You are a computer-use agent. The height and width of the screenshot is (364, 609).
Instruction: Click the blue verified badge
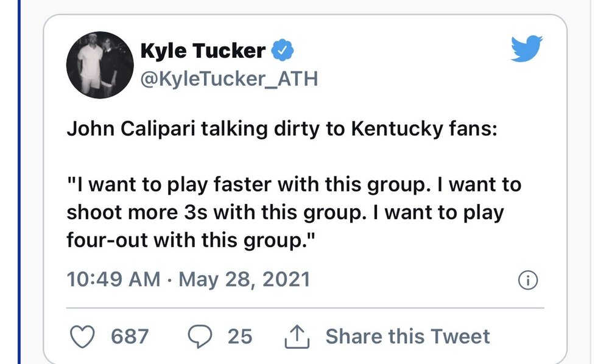click(x=283, y=50)
